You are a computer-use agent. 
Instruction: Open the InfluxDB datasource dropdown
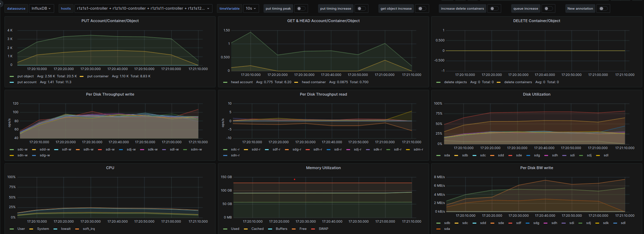tap(41, 9)
